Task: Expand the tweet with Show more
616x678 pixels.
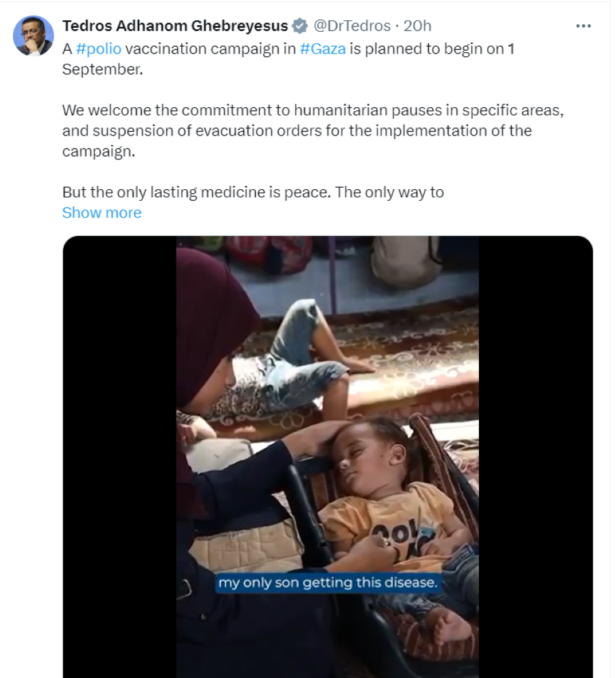Action: pos(102,213)
